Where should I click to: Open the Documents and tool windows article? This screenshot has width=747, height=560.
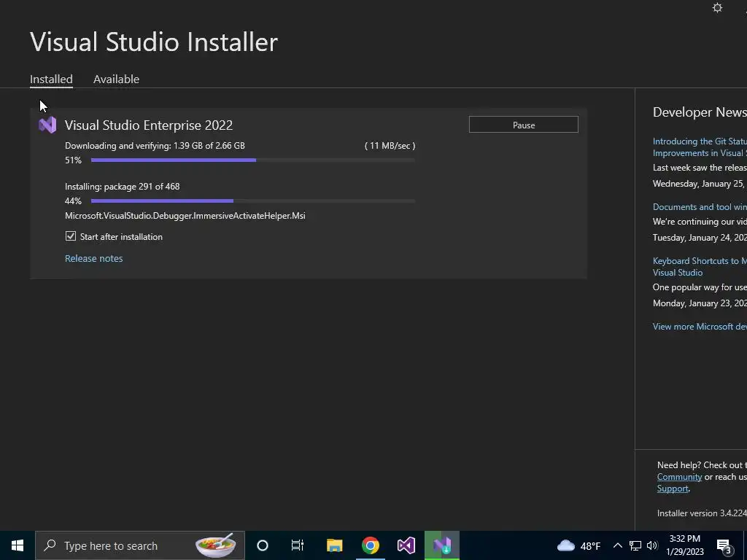pos(700,206)
